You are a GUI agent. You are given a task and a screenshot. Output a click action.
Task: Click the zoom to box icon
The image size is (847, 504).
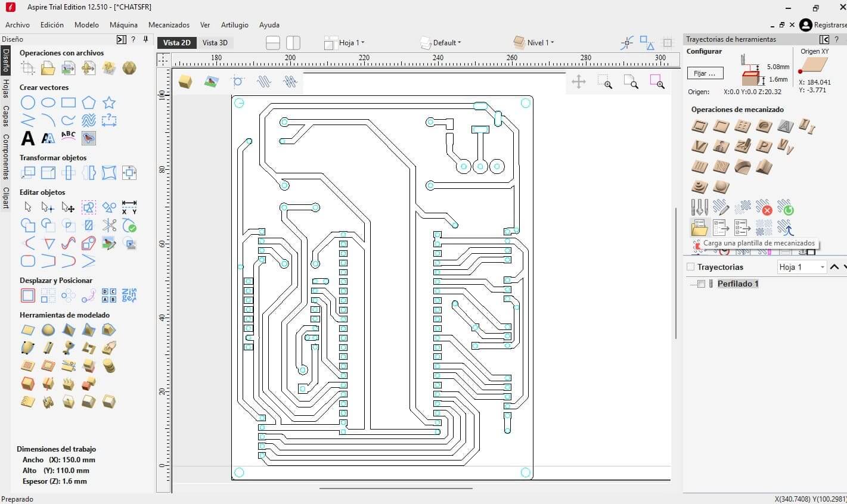point(604,82)
